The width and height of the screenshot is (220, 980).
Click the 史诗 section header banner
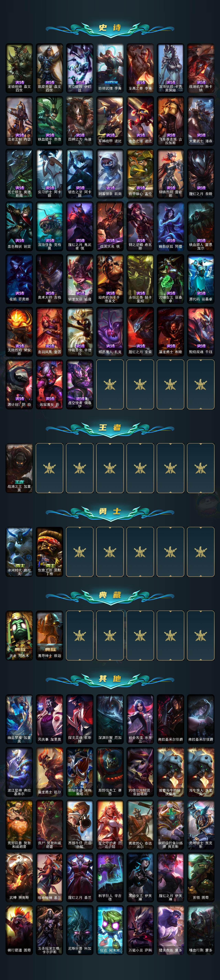coord(110,27)
